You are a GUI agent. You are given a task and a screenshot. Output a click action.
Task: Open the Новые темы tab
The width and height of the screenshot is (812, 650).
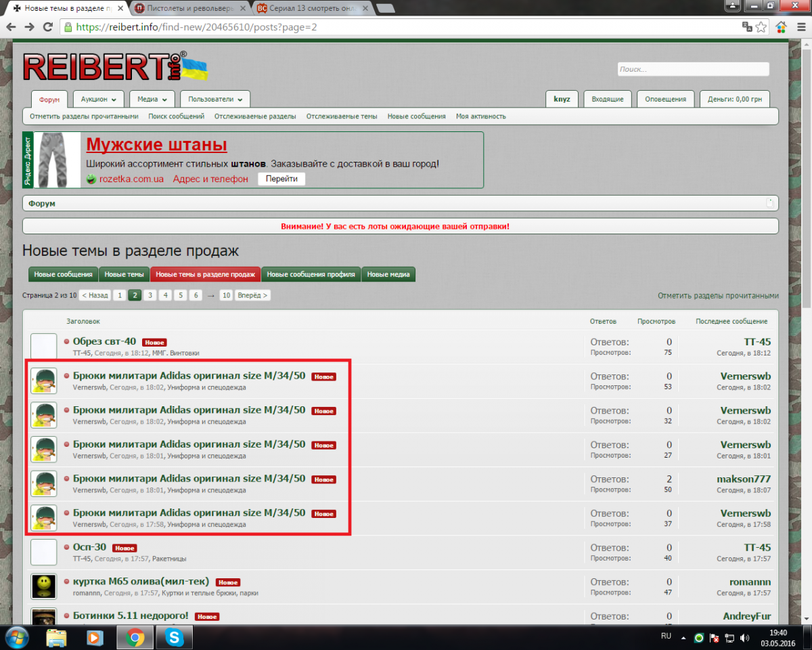tap(124, 274)
